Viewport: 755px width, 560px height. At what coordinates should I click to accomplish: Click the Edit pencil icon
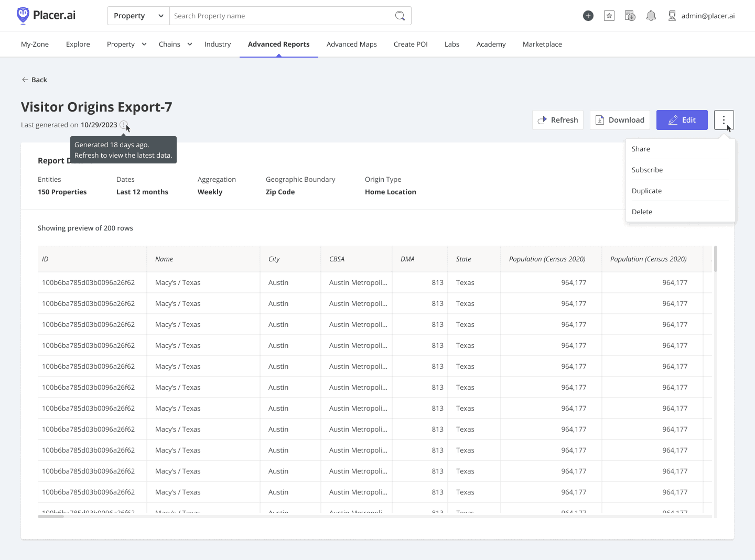pyautogui.click(x=673, y=120)
